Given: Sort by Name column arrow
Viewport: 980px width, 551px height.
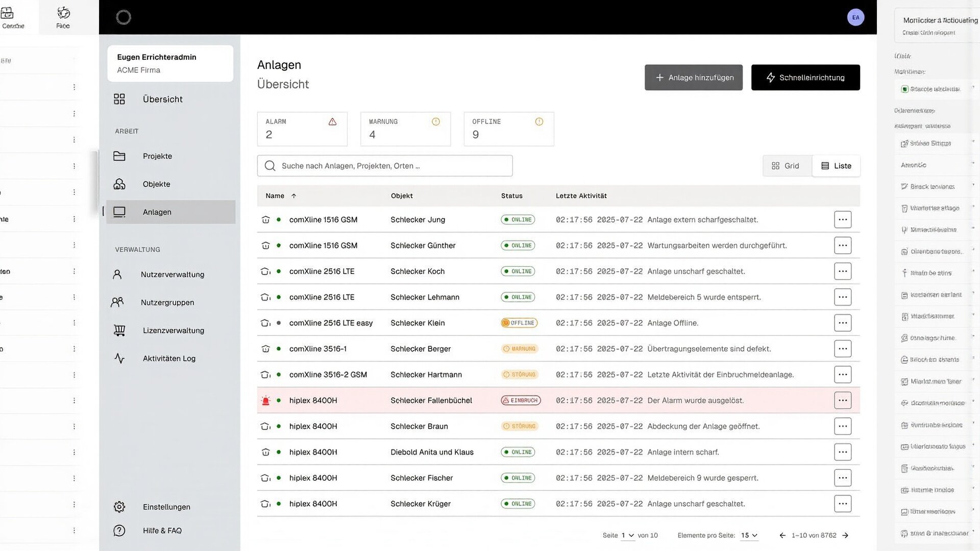Looking at the screenshot, I should tap(294, 196).
